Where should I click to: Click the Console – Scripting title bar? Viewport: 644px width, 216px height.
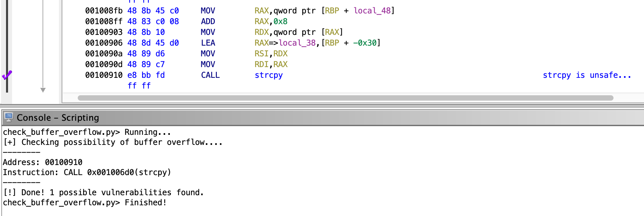tap(58, 118)
